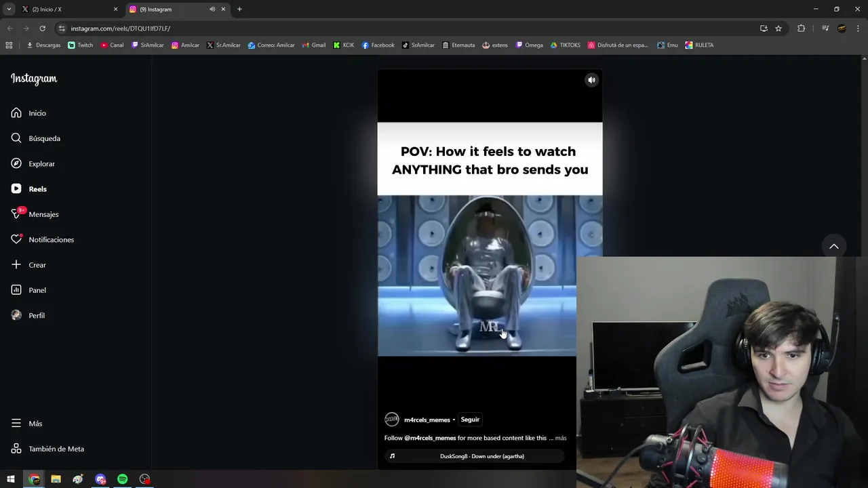The height and width of the screenshot is (488, 868).
Task: Open the RULETA bookmark
Action: click(699, 45)
